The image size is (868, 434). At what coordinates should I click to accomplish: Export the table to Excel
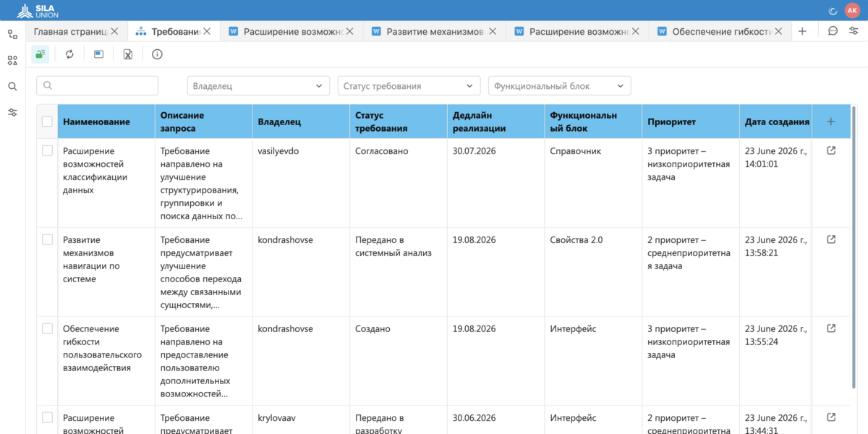coord(128,54)
